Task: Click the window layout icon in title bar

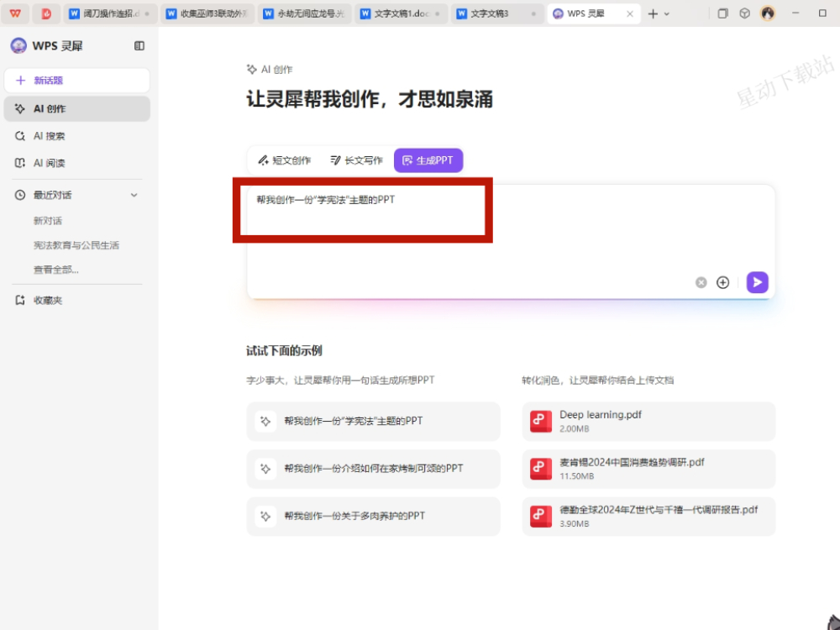Action: 722,13
